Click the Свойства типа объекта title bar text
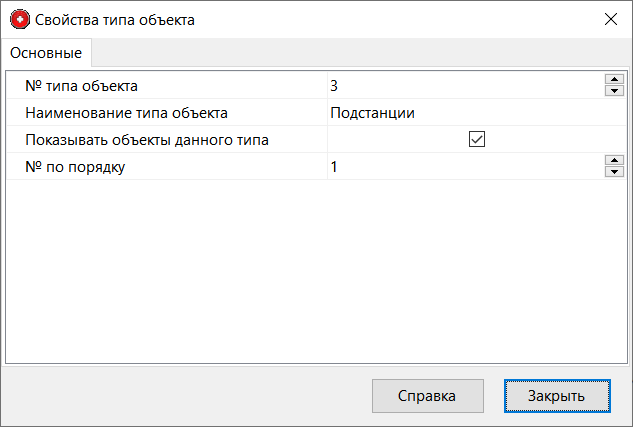The image size is (633, 427). coord(115,19)
